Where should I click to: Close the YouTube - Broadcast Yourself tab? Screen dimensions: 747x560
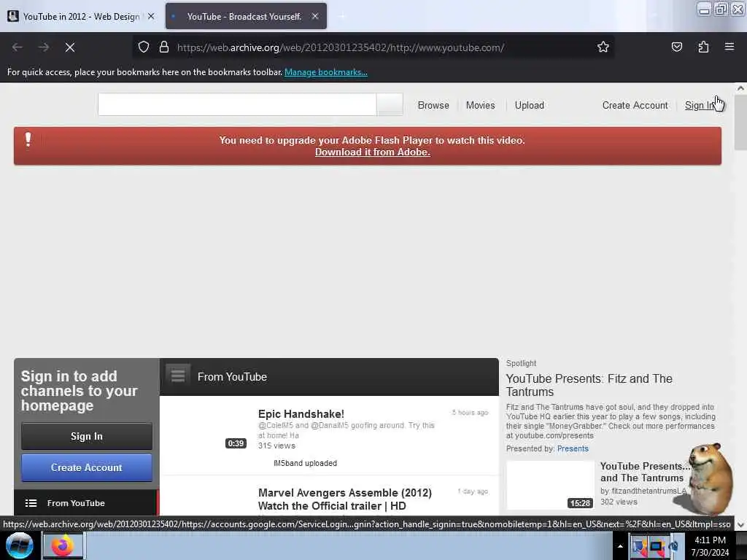(315, 16)
